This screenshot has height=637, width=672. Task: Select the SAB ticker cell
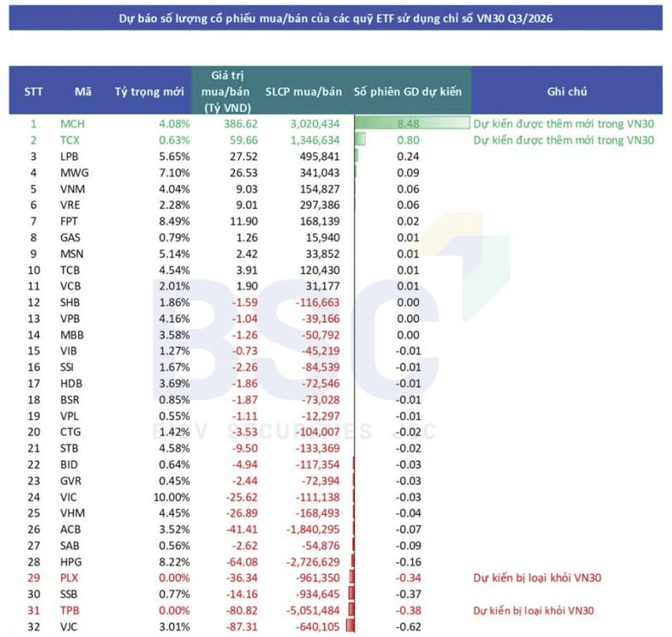click(70, 545)
